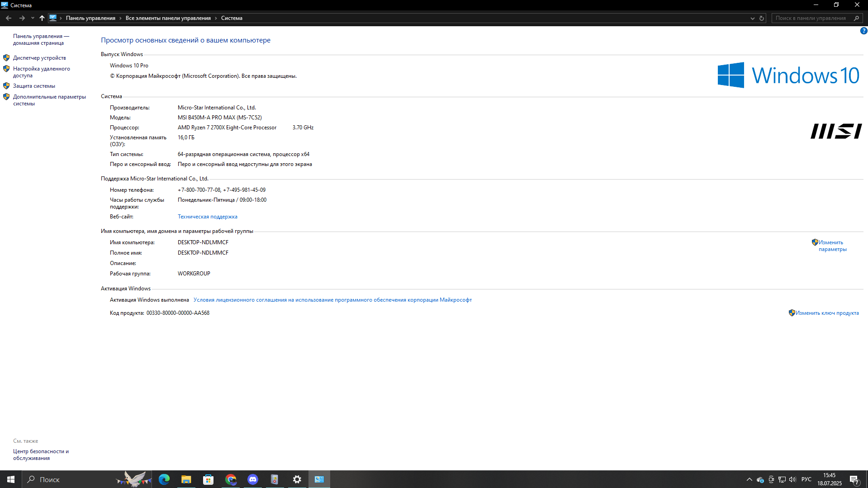Open the blue help question mark

[x=863, y=31]
